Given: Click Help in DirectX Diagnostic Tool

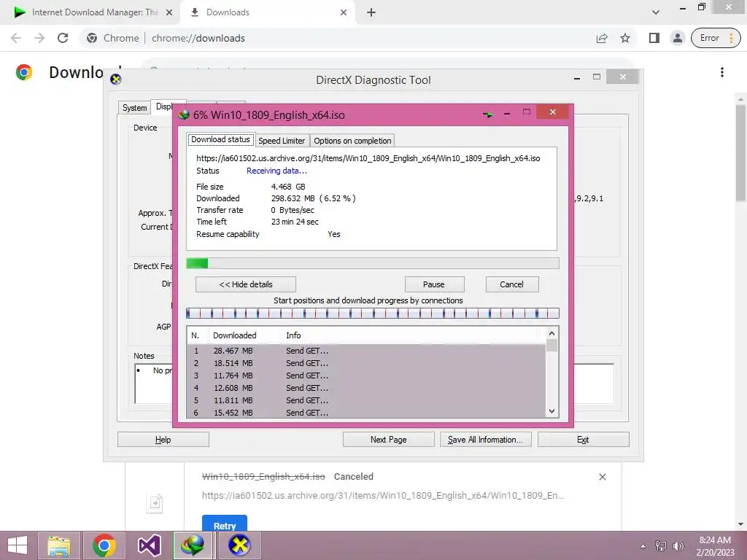Looking at the screenshot, I should click(x=163, y=440).
